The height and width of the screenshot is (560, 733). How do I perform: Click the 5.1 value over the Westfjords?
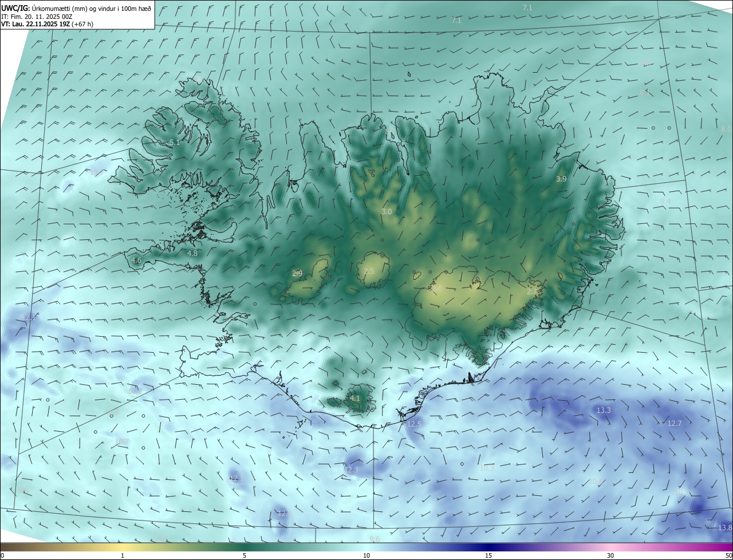coord(175,142)
